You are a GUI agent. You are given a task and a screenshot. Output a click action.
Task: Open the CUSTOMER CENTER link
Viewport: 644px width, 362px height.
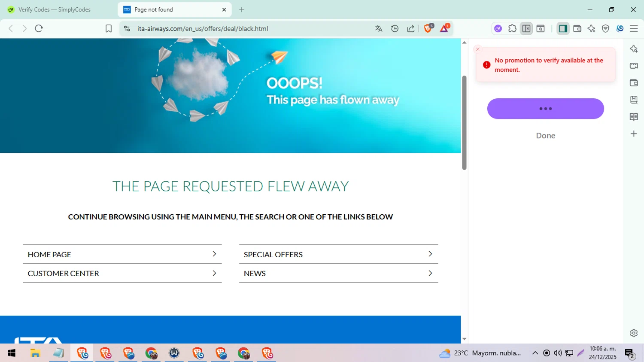point(122,274)
